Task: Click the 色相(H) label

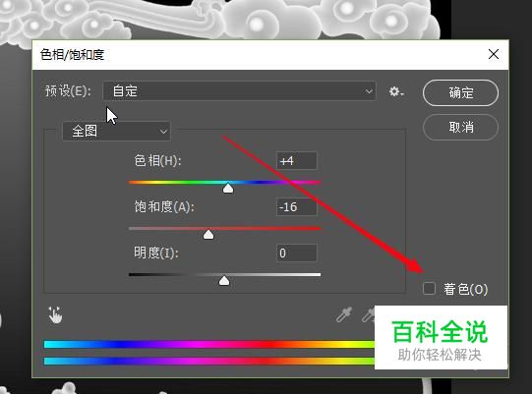Action: tap(157, 160)
